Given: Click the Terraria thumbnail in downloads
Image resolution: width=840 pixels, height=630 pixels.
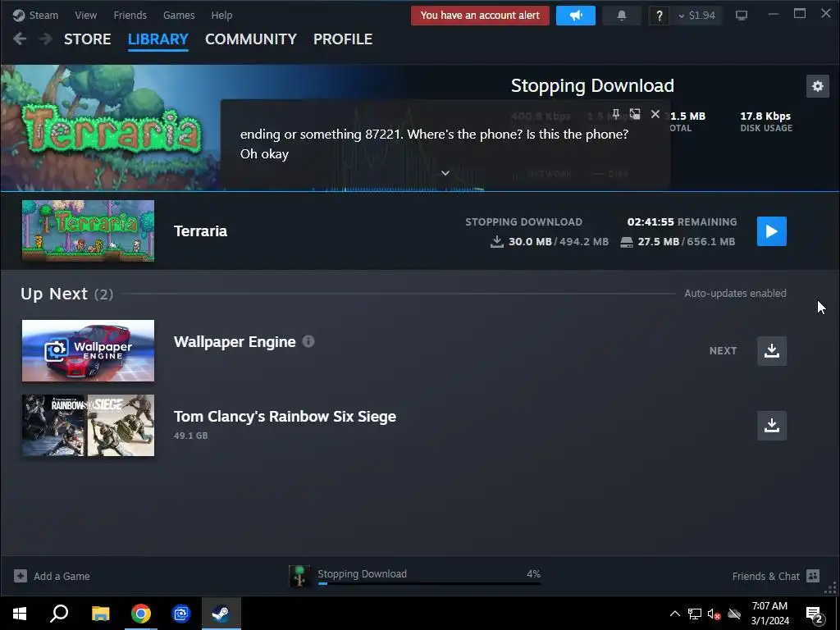Looking at the screenshot, I should (88, 231).
